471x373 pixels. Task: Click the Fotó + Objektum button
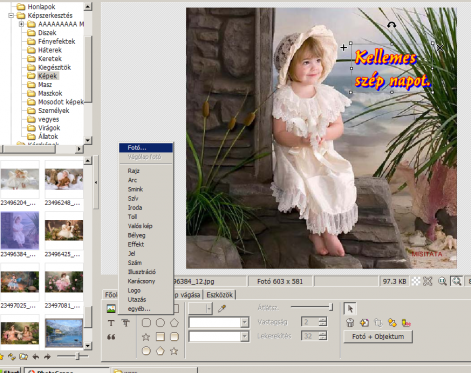tap(378, 336)
